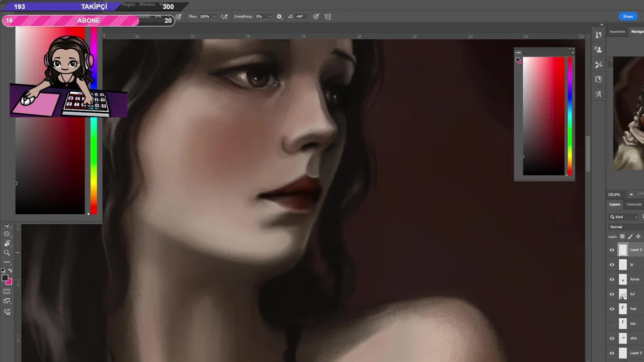Edit the Flow 100% field

pyautogui.click(x=205, y=17)
